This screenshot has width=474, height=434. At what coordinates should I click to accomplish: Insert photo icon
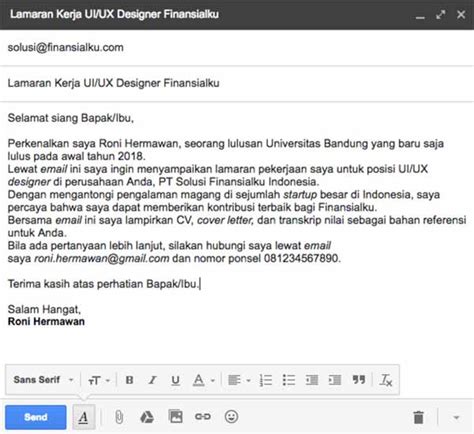pos(175,417)
